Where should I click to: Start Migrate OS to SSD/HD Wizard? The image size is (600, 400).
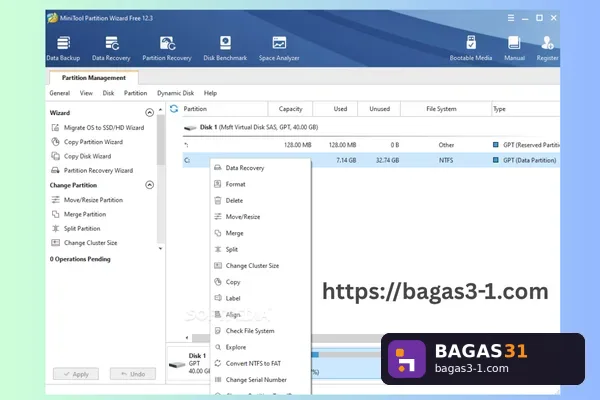tap(98, 127)
